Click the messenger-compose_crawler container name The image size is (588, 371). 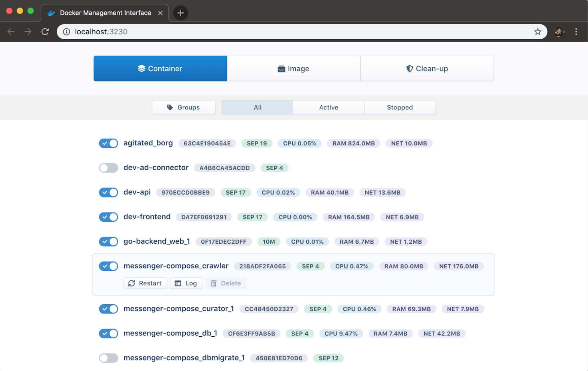tap(176, 266)
